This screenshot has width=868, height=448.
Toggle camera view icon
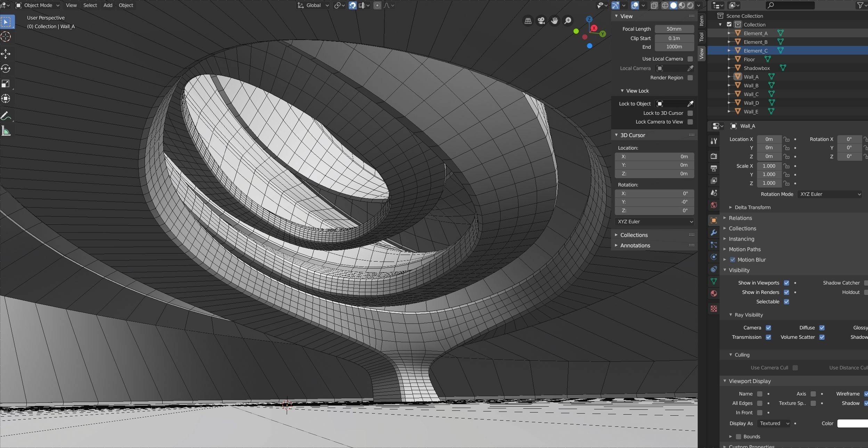[x=541, y=21]
